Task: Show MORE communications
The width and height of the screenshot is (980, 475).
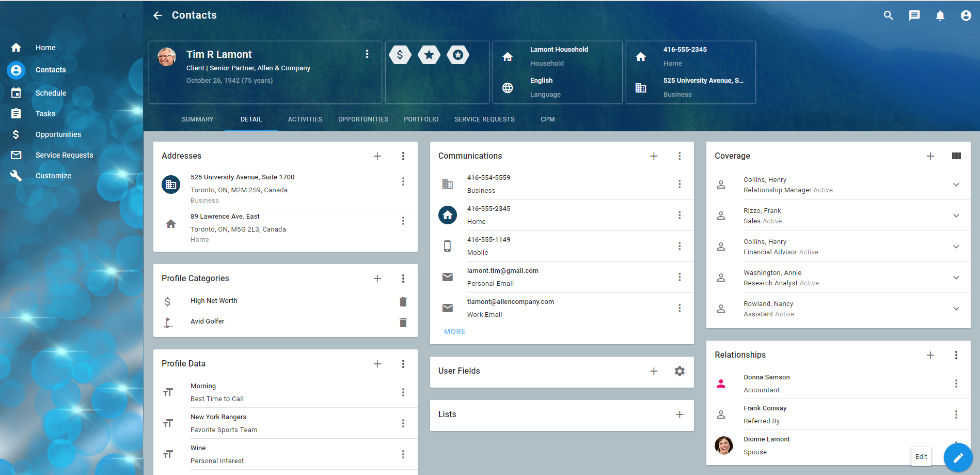Action: (454, 331)
